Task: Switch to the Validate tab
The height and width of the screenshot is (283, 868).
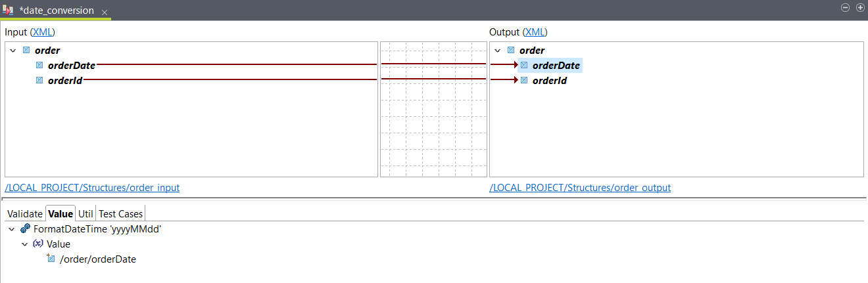Action: click(x=24, y=213)
